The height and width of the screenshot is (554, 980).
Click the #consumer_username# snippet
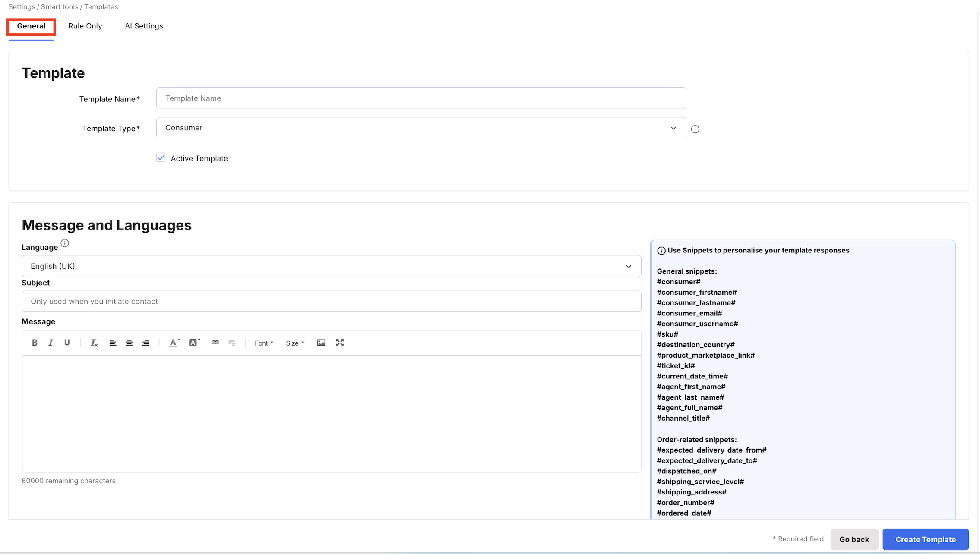(x=697, y=324)
